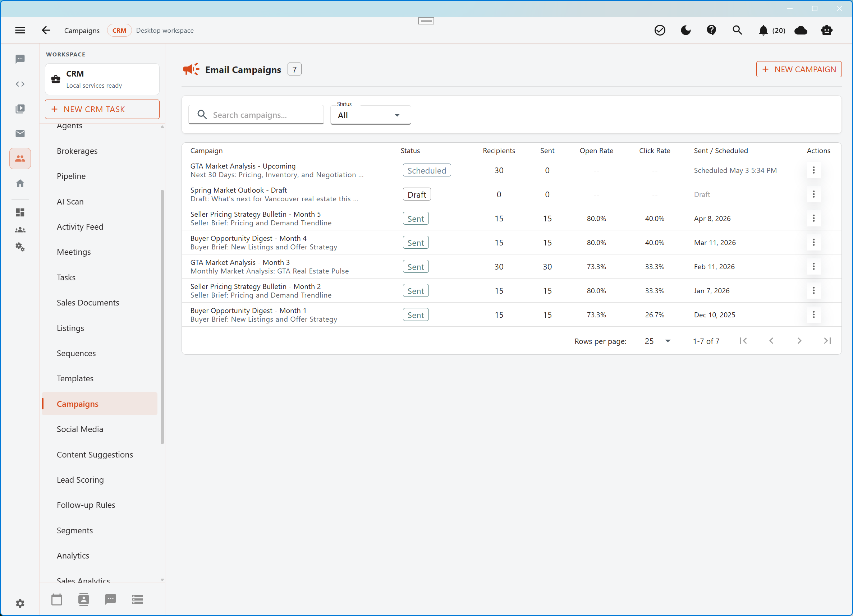Screen dimensions: 853x616
Task: Toggle dark mode moon icon
Action: (685, 30)
